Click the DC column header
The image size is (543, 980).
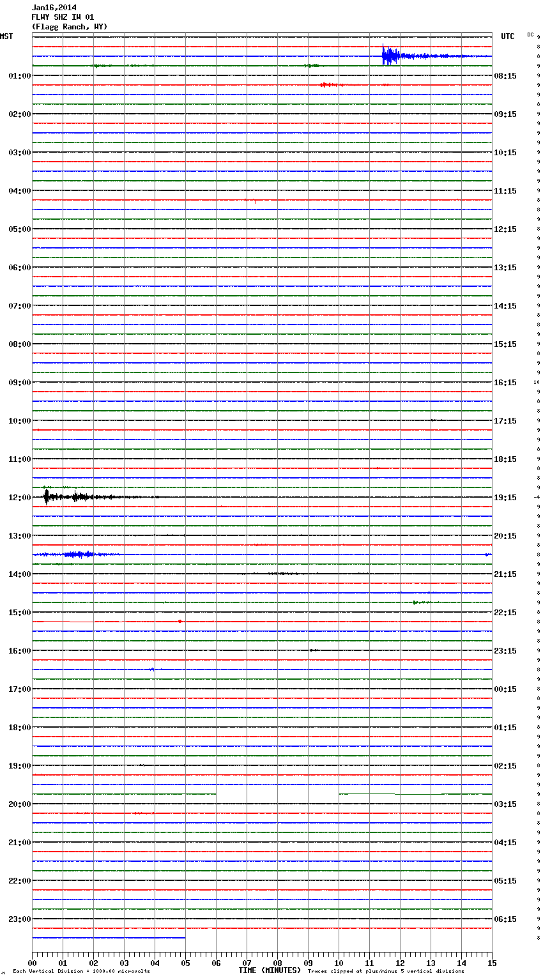pos(530,34)
